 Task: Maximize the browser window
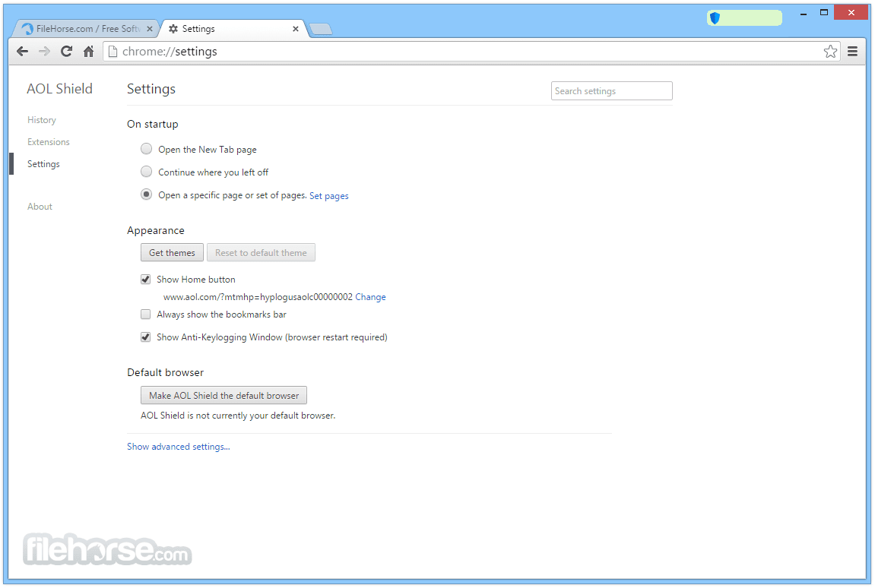click(x=823, y=12)
